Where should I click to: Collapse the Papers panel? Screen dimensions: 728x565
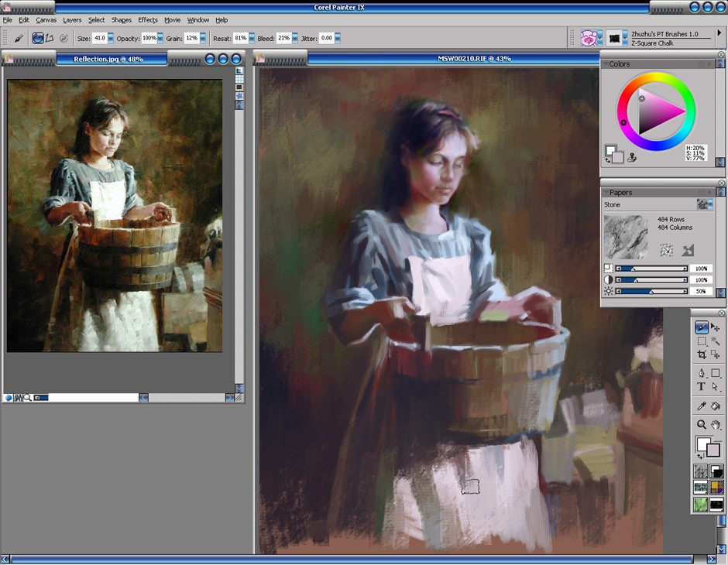click(606, 192)
